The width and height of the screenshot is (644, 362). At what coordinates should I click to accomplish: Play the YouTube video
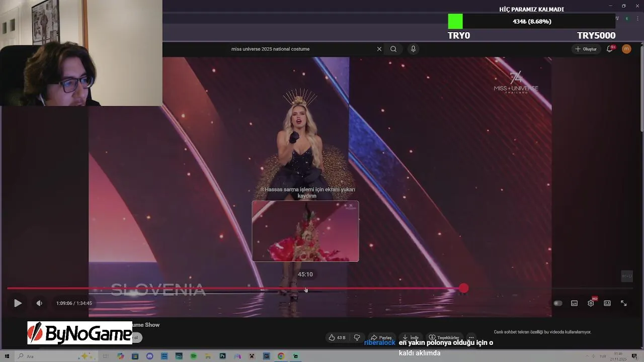pos(18,303)
